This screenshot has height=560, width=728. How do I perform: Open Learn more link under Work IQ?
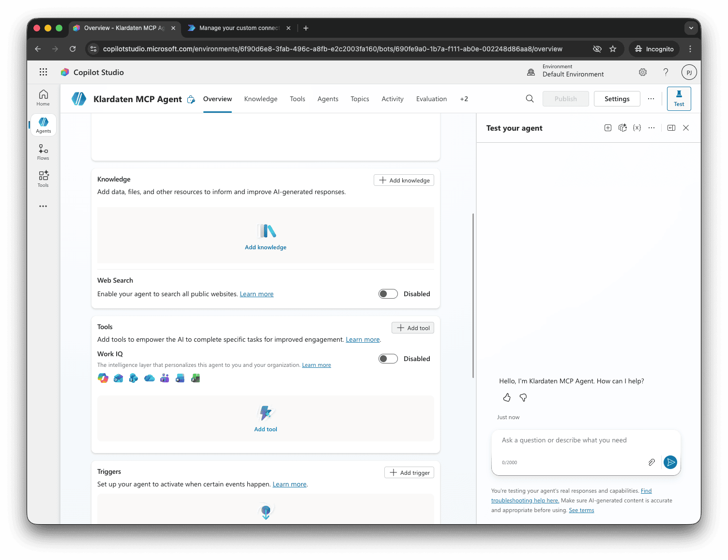[317, 365]
